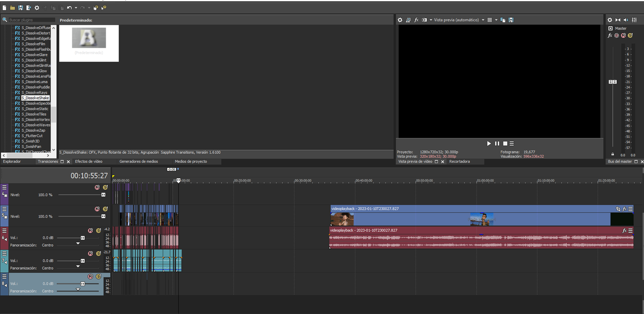Open mixing console faders icon
644x314 pixels.
(x=634, y=20)
